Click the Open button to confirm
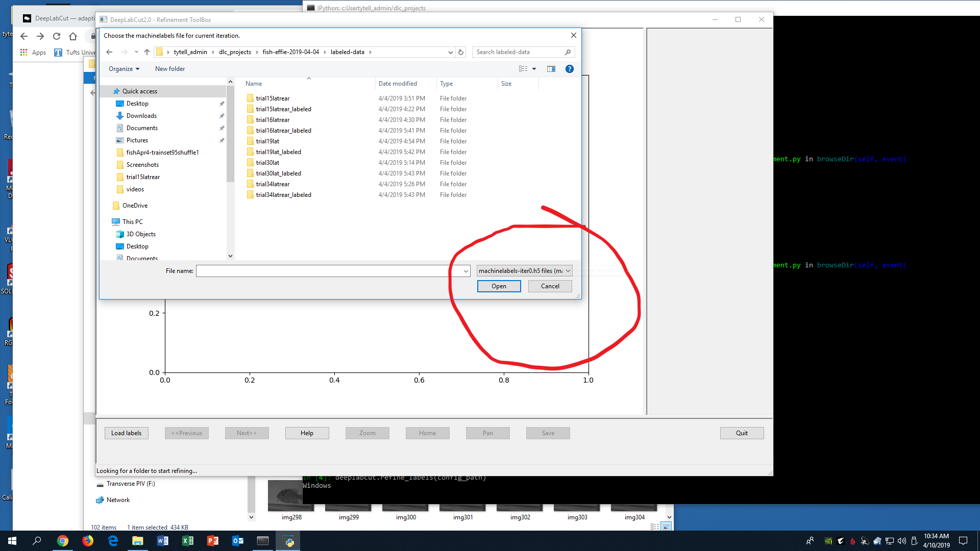The height and width of the screenshot is (551, 980). pos(499,286)
